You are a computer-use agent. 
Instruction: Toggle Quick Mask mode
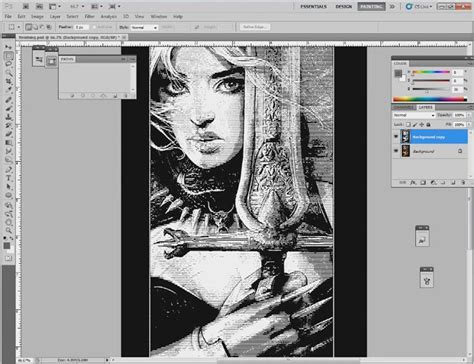[x=8, y=258]
